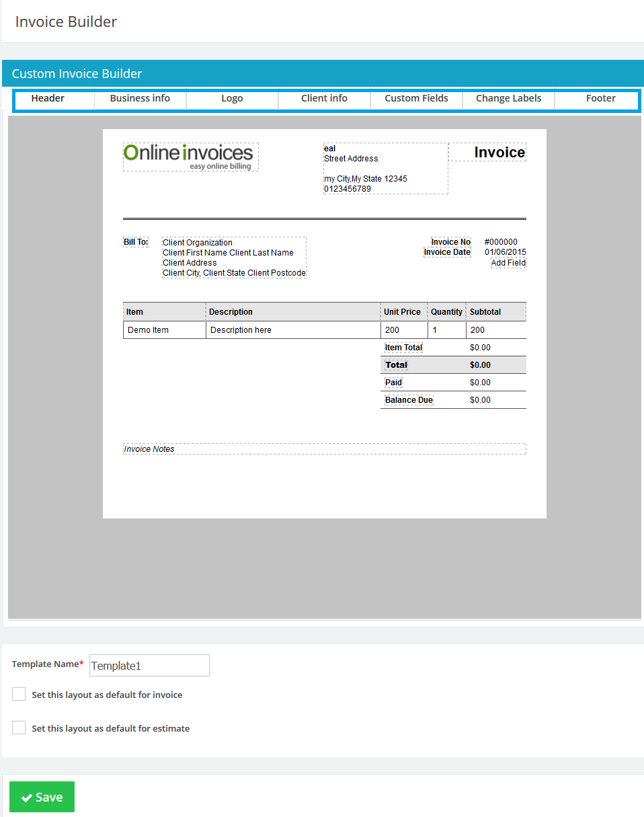Viewport: 644px width, 817px height.
Task: Select the Change Labels tab
Action: click(x=508, y=98)
